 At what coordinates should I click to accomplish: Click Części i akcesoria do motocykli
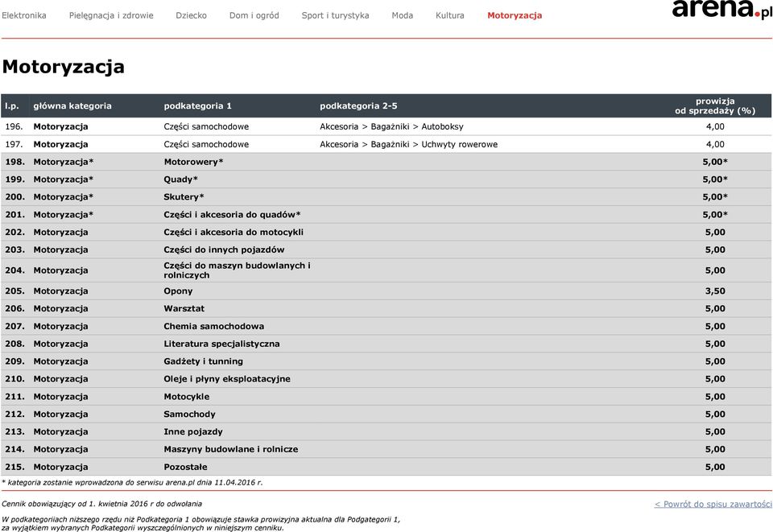(234, 232)
